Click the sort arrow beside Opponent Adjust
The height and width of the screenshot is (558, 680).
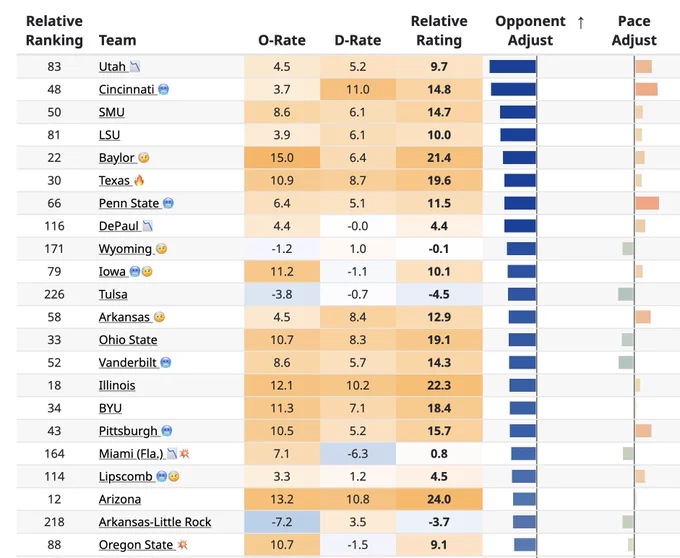[x=581, y=22]
